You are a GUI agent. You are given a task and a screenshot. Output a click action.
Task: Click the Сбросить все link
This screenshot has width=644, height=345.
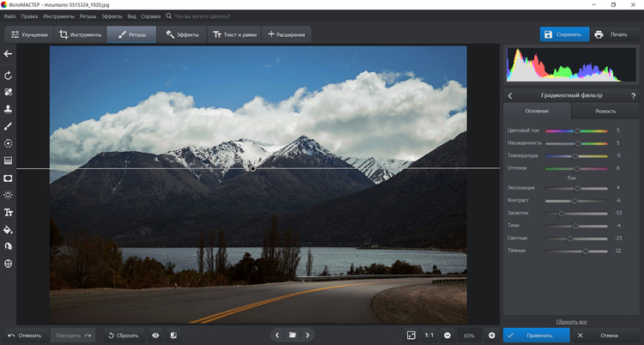pyautogui.click(x=572, y=320)
